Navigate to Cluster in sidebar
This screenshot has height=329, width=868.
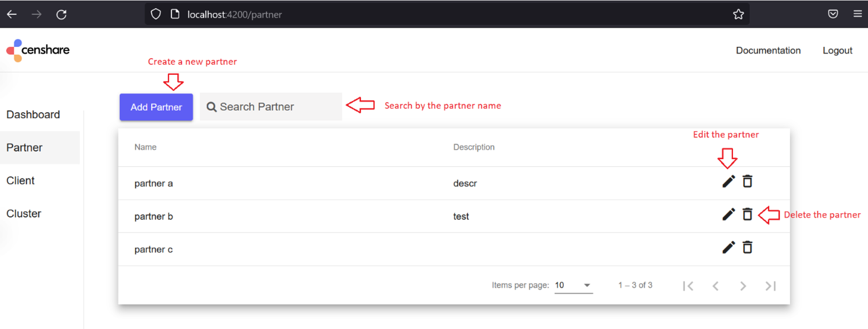(24, 213)
